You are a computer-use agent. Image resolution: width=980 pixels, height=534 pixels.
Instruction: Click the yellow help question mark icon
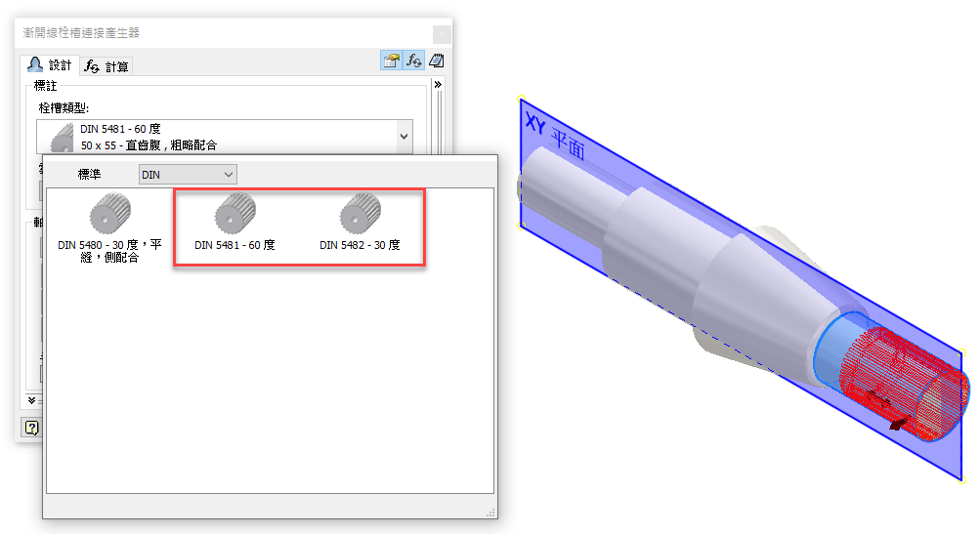pos(32,428)
